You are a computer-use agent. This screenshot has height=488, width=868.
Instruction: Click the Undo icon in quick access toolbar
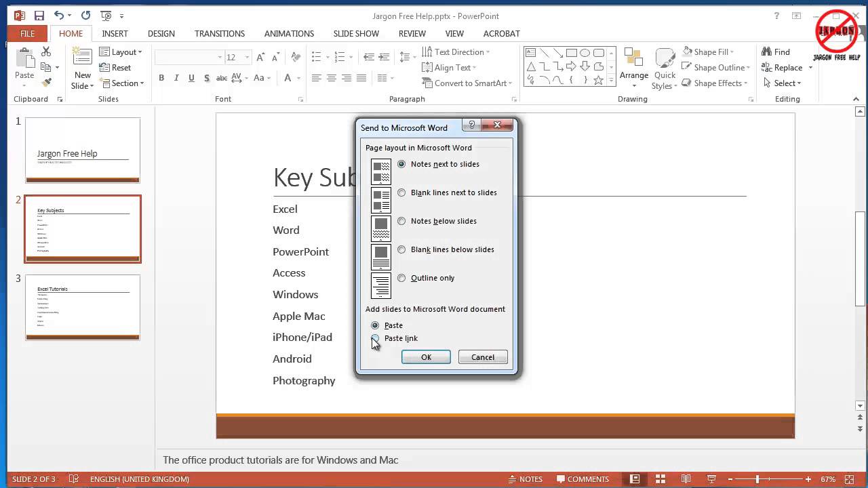pyautogui.click(x=59, y=15)
